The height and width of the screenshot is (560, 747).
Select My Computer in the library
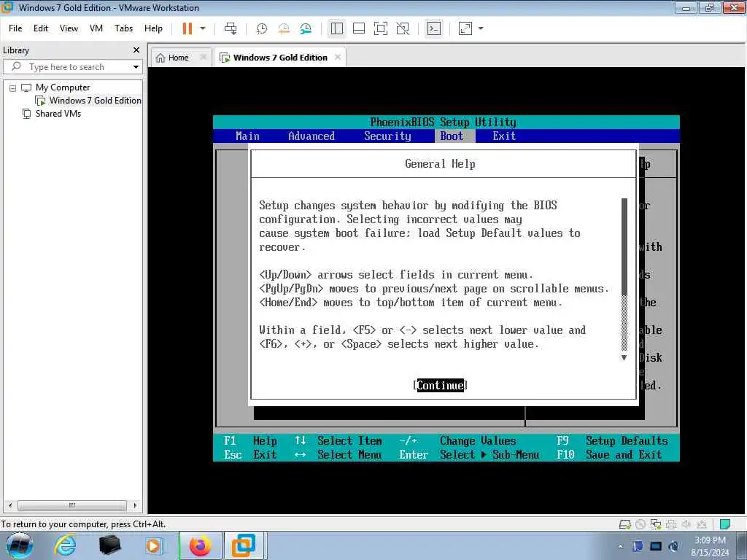tap(63, 87)
